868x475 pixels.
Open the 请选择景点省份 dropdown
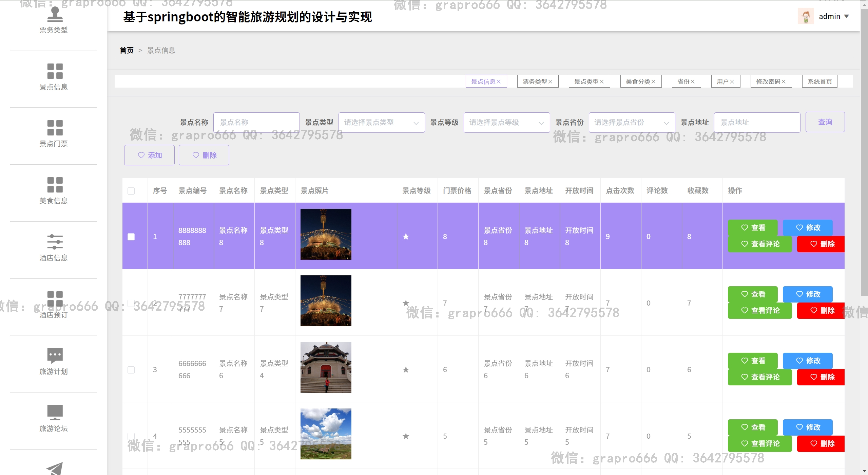tap(632, 123)
